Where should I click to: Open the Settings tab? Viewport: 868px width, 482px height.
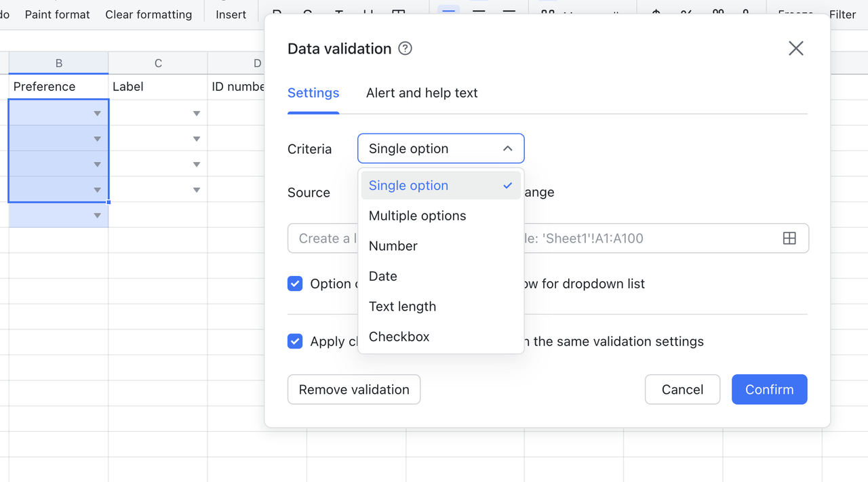pyautogui.click(x=313, y=93)
